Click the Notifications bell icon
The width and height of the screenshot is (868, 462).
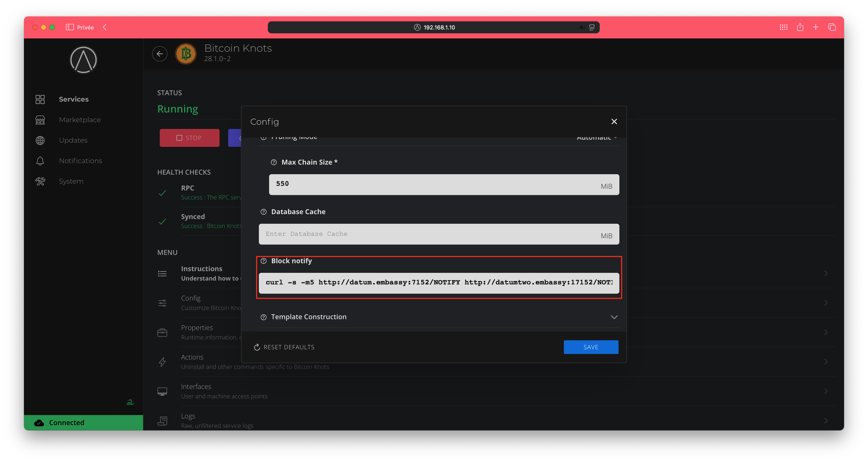(x=40, y=161)
